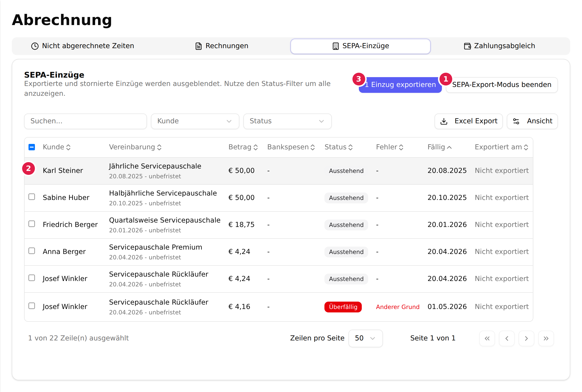
Task: Go to previous page arrow
Action: [507, 338]
